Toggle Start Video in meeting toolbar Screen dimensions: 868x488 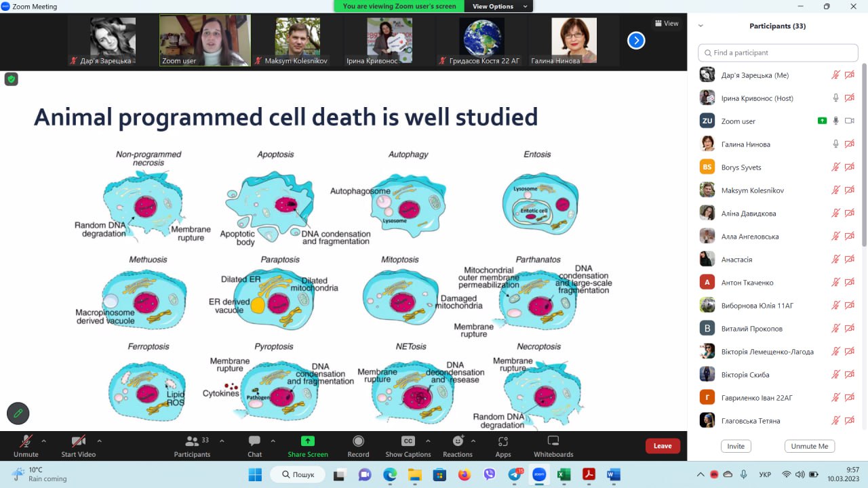78,442
